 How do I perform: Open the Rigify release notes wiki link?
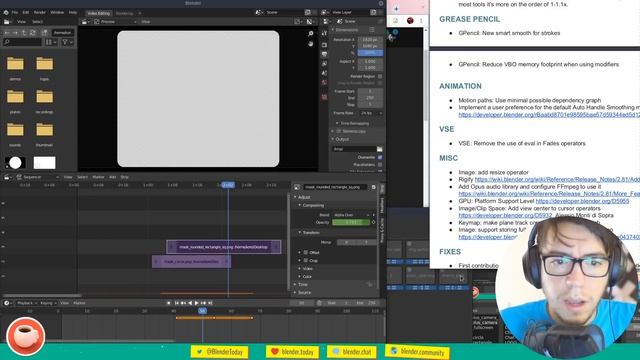[x=557, y=179]
